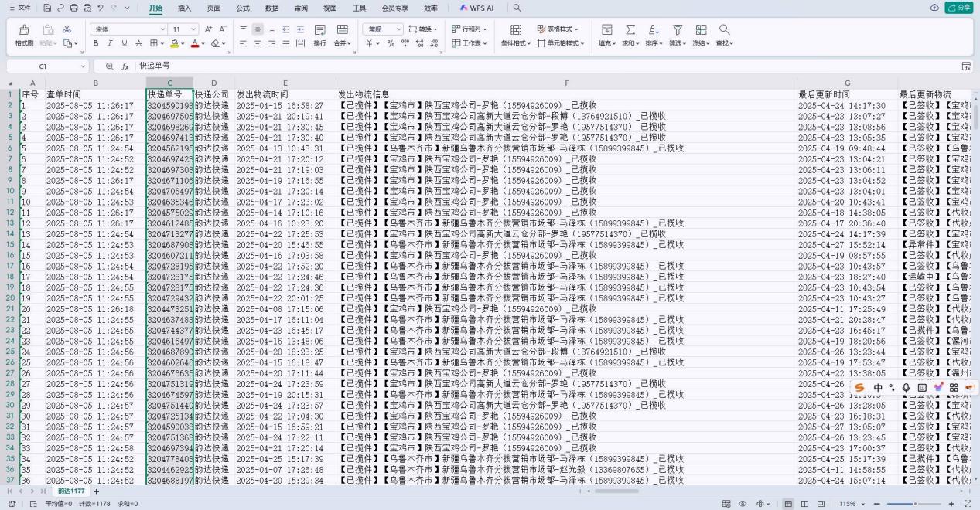Switch to the 公式 Formulas tab
The height and width of the screenshot is (510, 980).
click(243, 8)
